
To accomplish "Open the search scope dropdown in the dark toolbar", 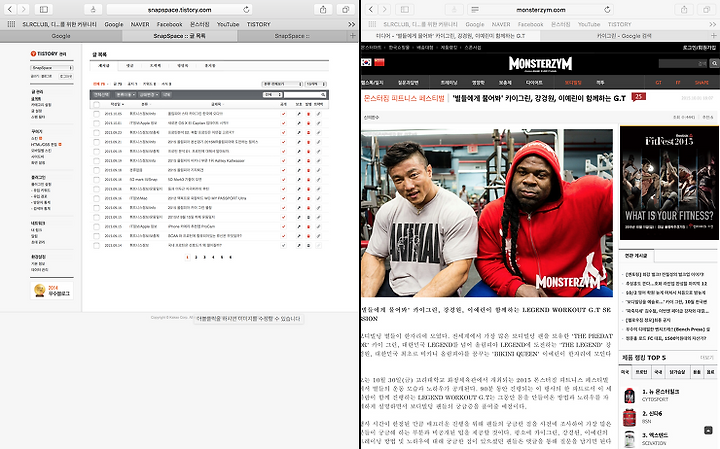I will coord(272,95).
